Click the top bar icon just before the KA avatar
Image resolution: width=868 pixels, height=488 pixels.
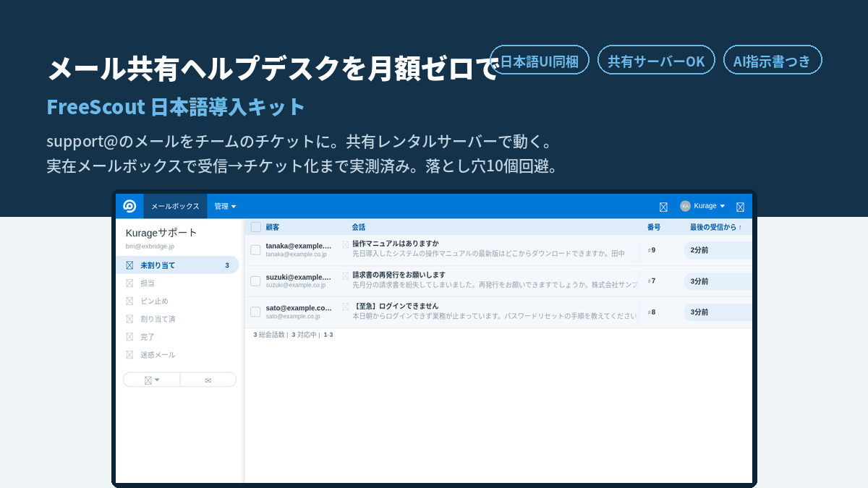(x=663, y=207)
